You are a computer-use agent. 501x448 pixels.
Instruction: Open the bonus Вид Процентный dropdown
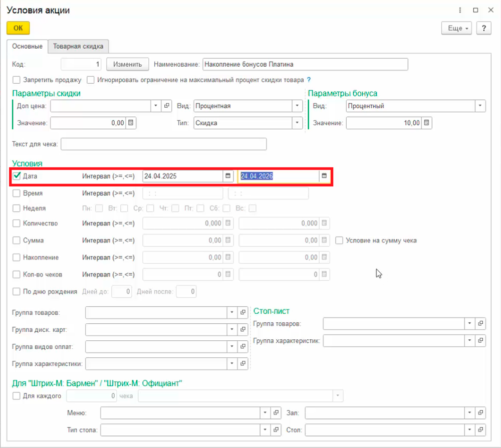click(x=480, y=106)
